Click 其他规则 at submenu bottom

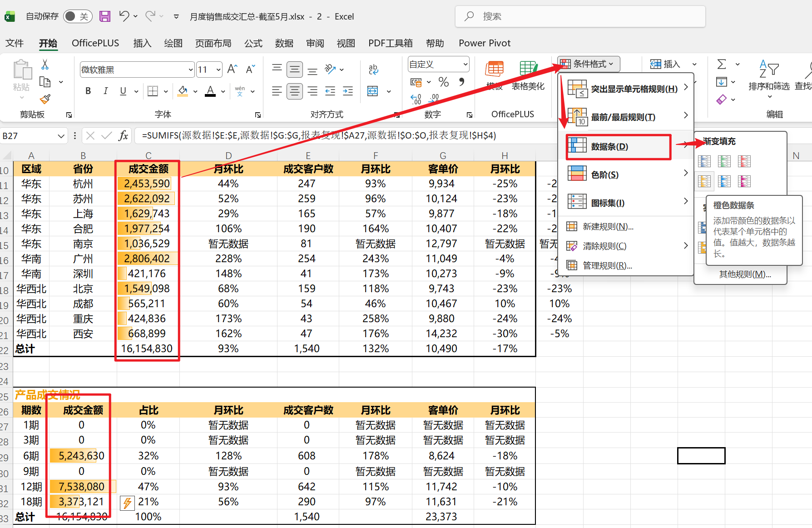pyautogui.click(x=744, y=274)
